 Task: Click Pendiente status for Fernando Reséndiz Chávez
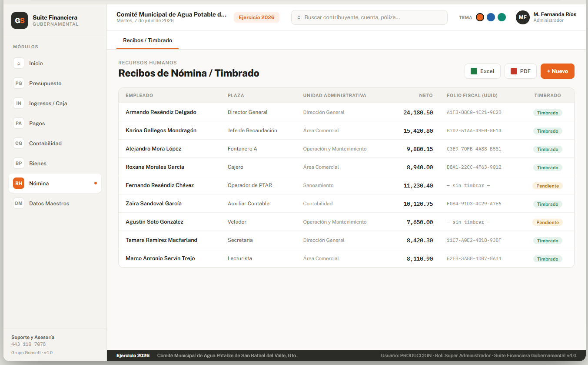point(548,186)
